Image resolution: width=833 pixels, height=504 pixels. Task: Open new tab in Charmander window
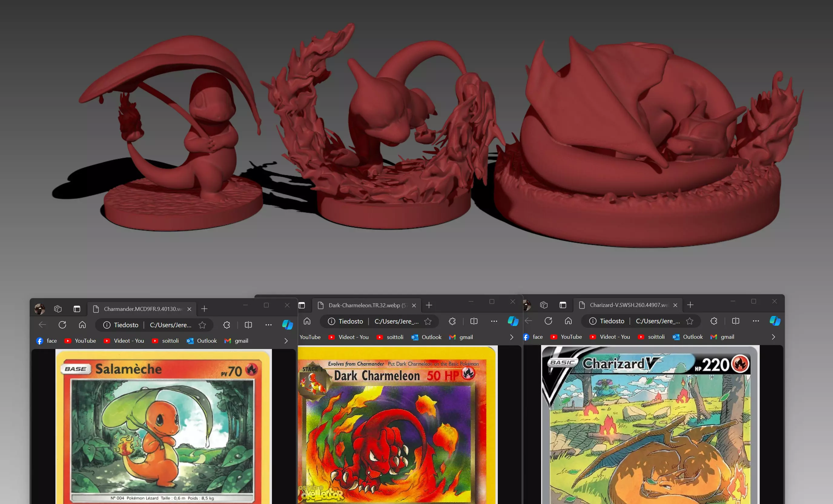click(204, 309)
